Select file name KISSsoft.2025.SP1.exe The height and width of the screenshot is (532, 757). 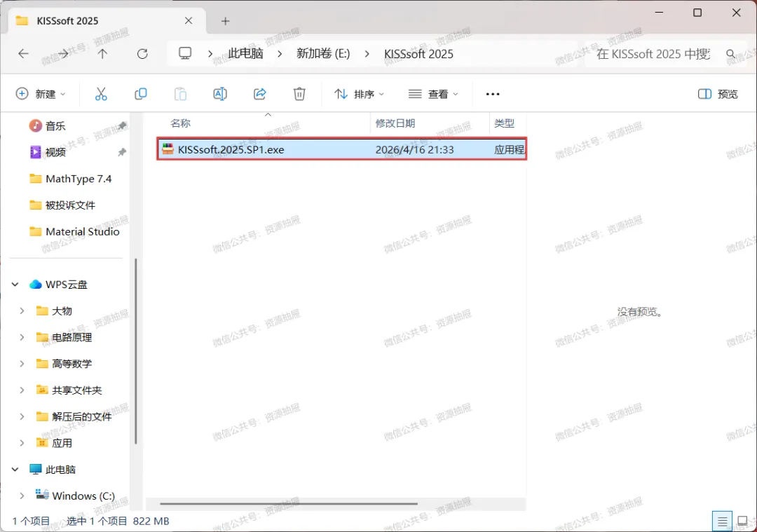coord(231,150)
